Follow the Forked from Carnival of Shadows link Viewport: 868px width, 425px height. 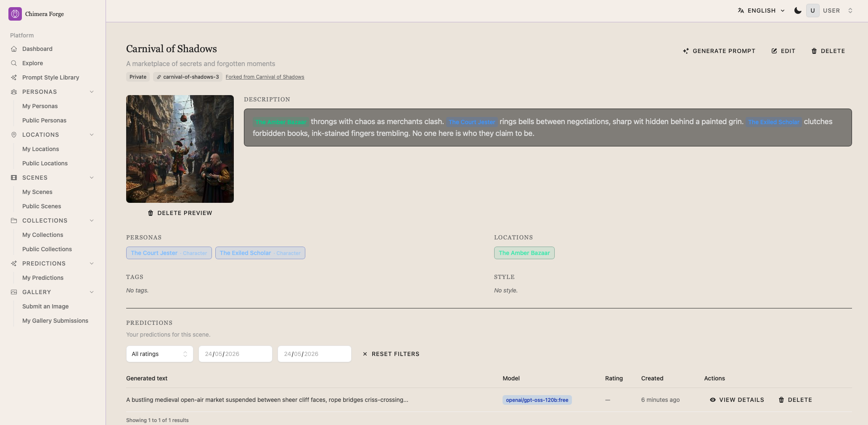(x=265, y=77)
